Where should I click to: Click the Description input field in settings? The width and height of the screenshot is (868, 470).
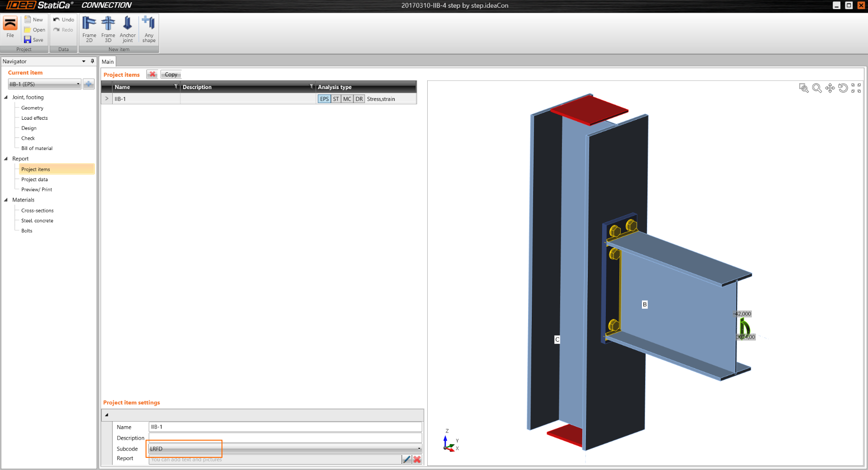tap(285, 438)
